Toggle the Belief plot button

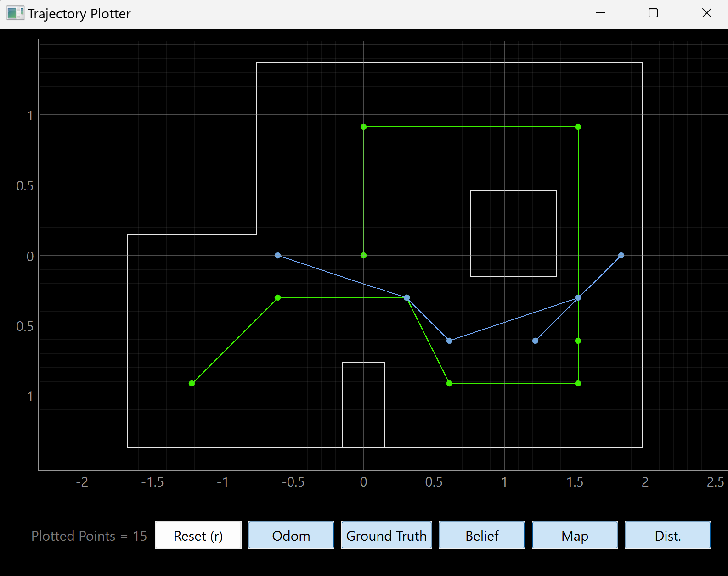click(482, 535)
